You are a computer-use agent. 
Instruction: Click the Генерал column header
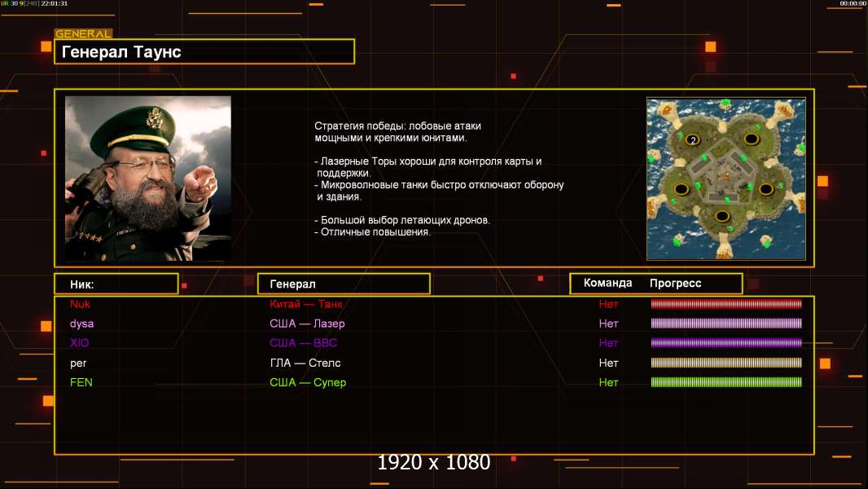344,284
